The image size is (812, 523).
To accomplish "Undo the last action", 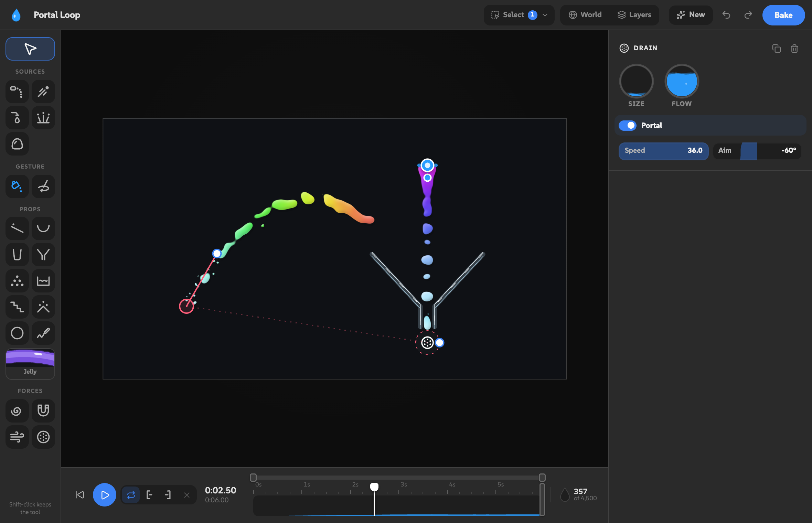I will 726,15.
